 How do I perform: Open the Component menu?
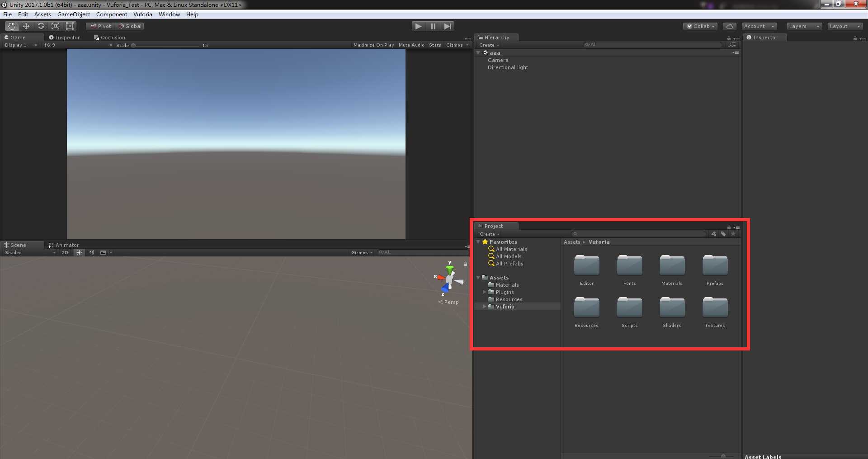pos(112,14)
